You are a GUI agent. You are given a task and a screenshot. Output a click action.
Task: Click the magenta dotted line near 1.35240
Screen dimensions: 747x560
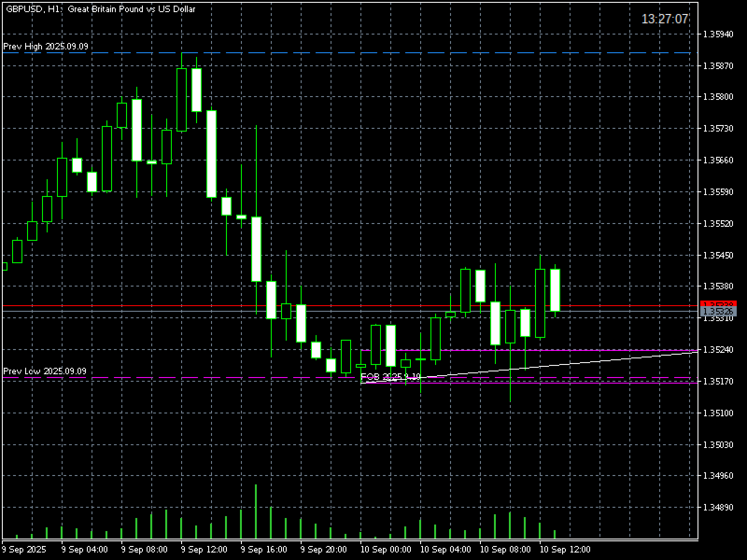tap(529, 350)
